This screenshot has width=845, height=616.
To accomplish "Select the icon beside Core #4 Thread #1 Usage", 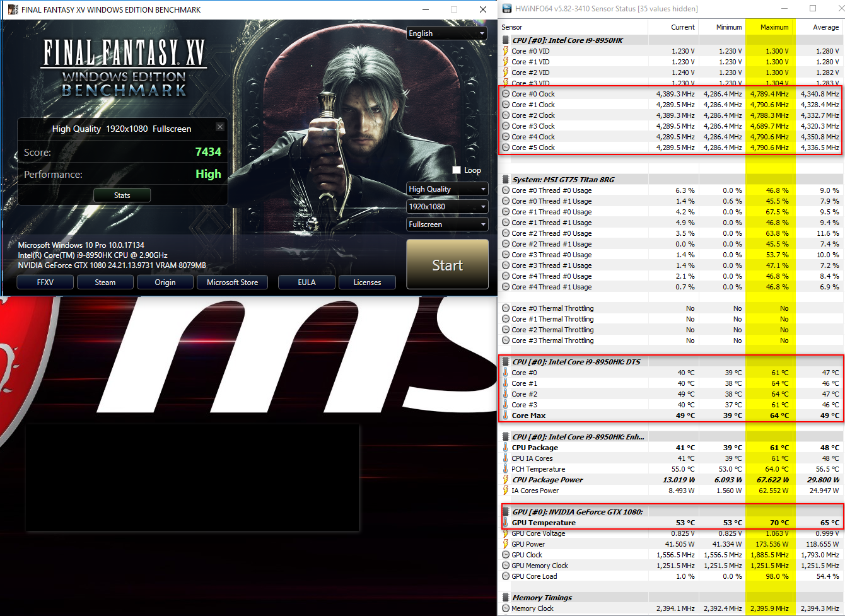I will [506, 287].
